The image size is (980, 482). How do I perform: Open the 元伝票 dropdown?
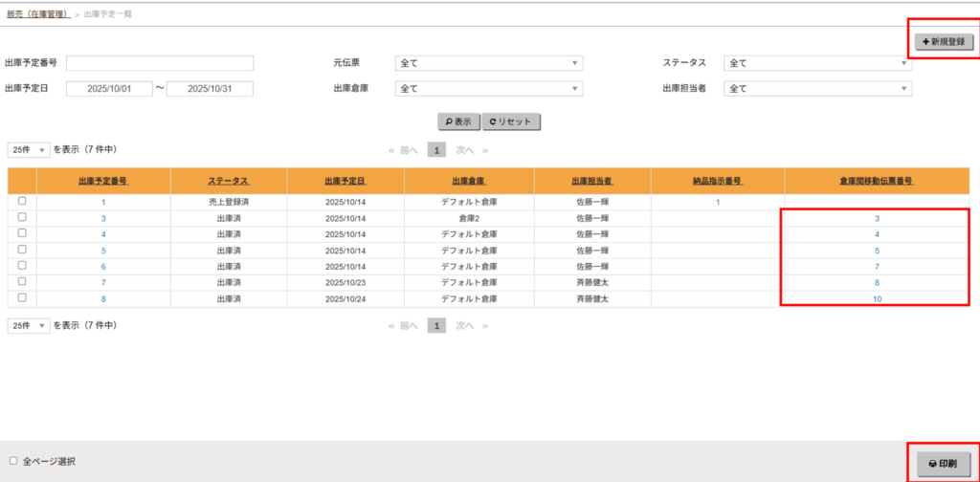[x=488, y=63]
